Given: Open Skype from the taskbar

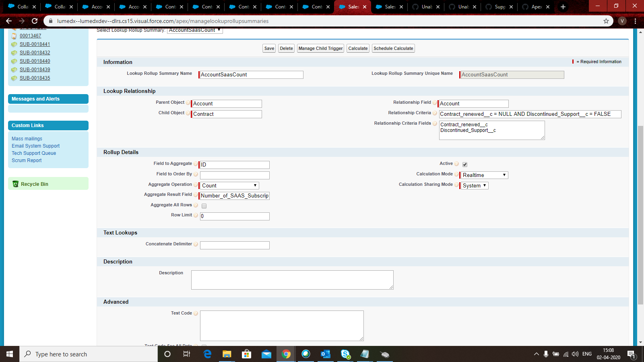Looking at the screenshot, I should [345, 354].
